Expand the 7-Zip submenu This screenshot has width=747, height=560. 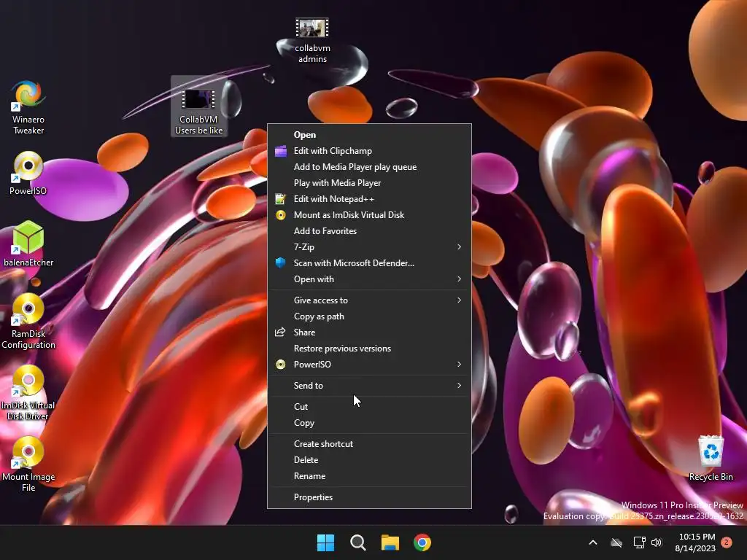369,247
